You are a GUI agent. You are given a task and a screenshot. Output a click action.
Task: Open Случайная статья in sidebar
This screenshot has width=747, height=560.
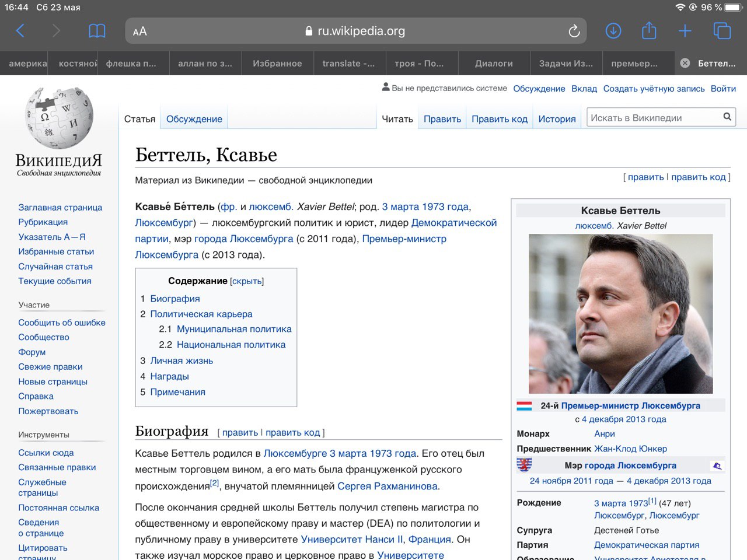pyautogui.click(x=55, y=266)
